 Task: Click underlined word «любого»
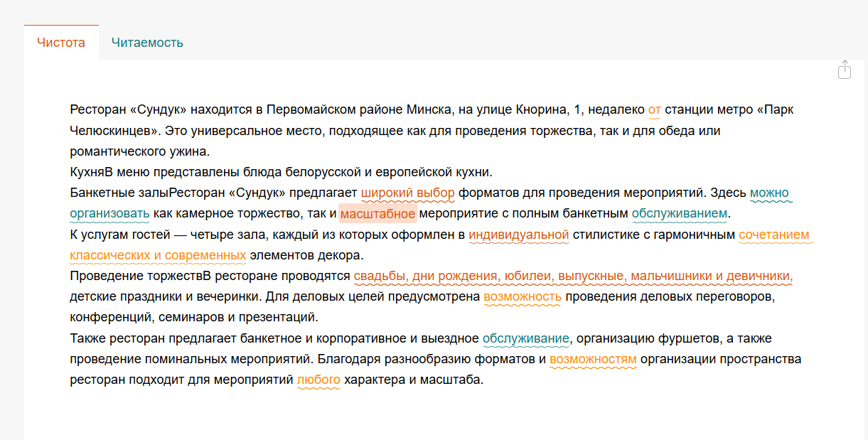318,380
